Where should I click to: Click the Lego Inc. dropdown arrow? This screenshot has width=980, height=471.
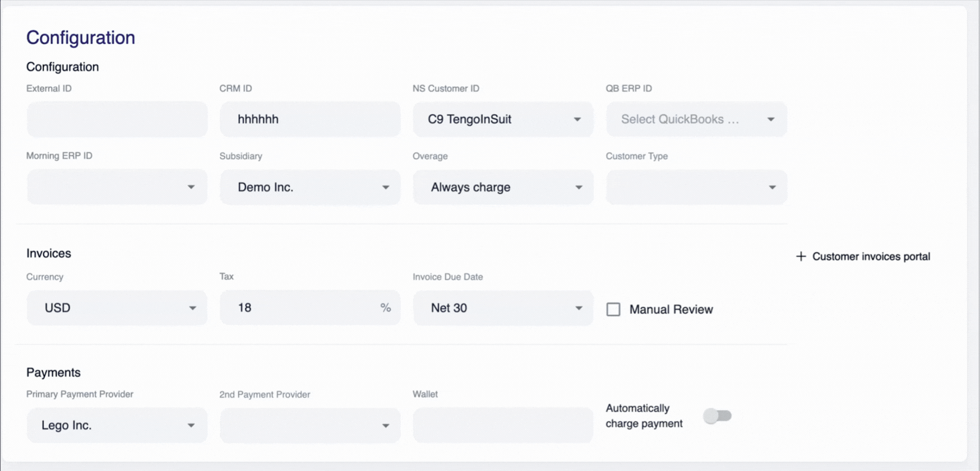(x=191, y=426)
